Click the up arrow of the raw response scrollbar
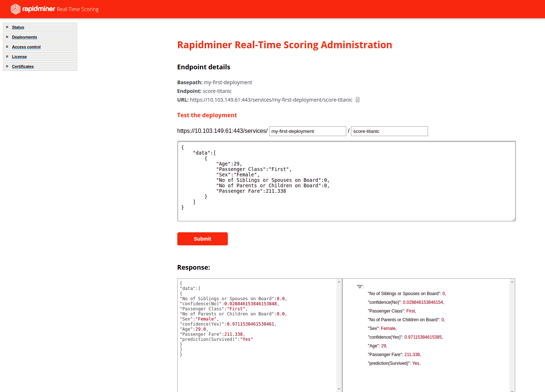The width and height of the screenshot is (545, 392). click(x=339, y=282)
